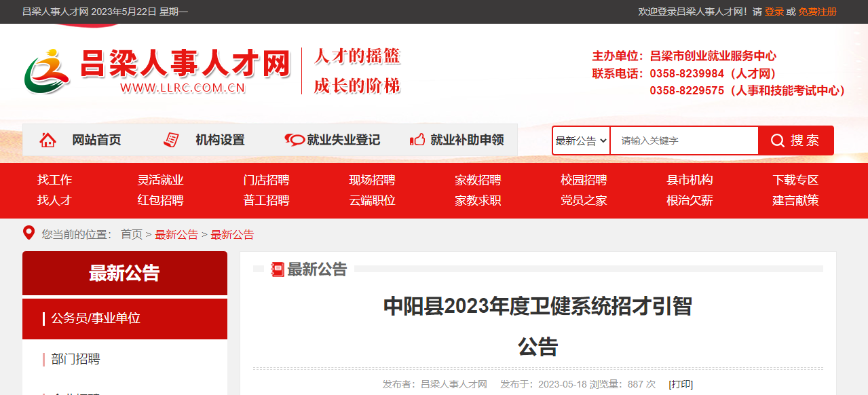The height and width of the screenshot is (395, 868).
Task: Click 主办单位：吕梁市创业就业服务中心 text
Action: pyautogui.click(x=684, y=56)
